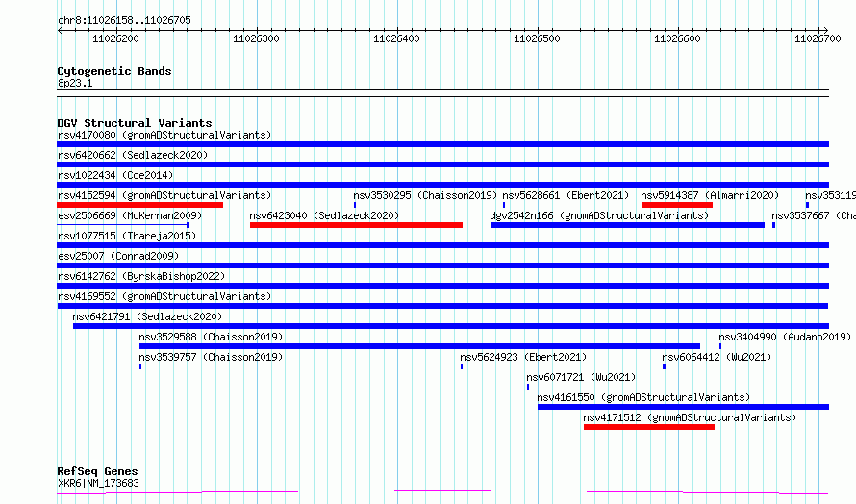Click the red bar under nsv4171512

(649, 427)
